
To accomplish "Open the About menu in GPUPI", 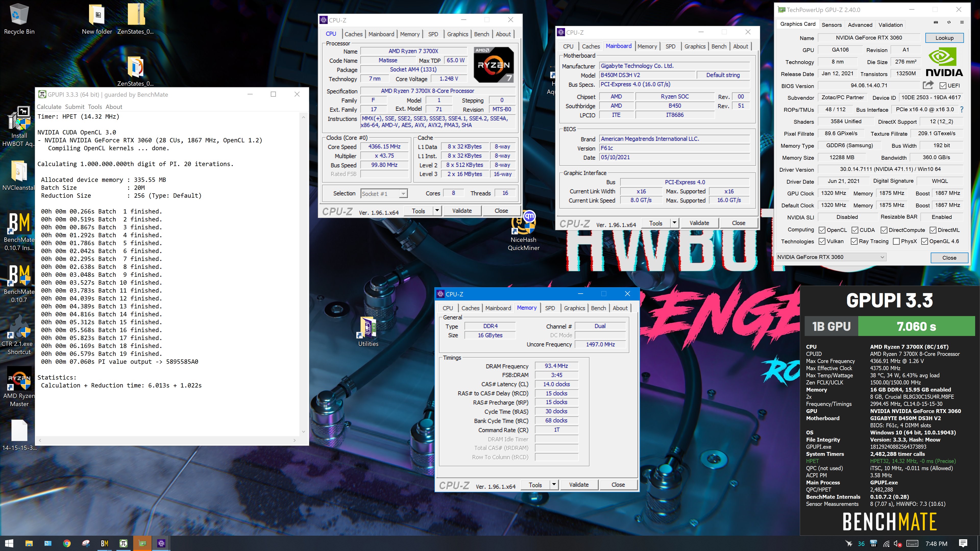I will coord(114,107).
